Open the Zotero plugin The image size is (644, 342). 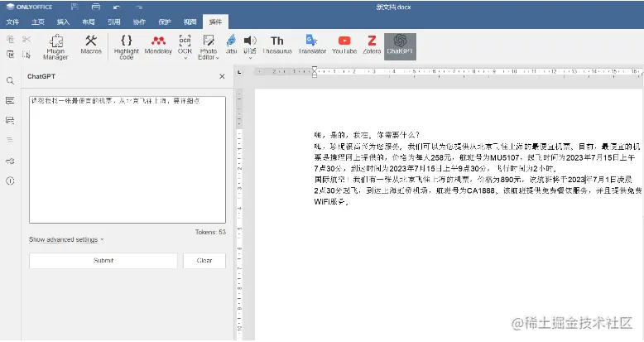pyautogui.click(x=372, y=45)
